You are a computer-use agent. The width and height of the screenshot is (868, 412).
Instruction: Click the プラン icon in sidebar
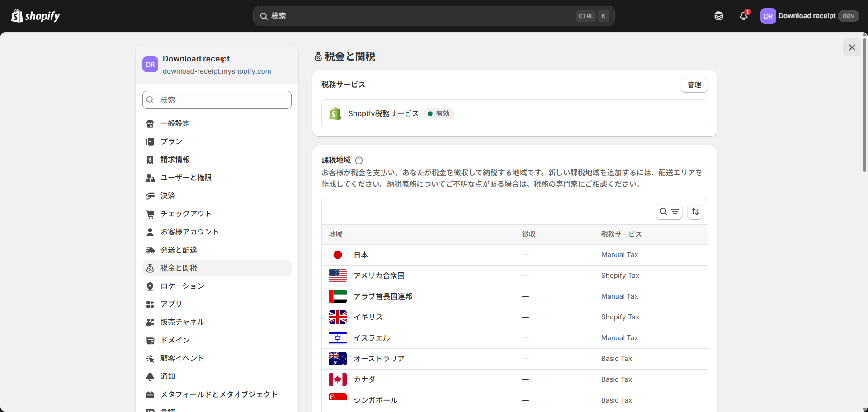pos(150,142)
